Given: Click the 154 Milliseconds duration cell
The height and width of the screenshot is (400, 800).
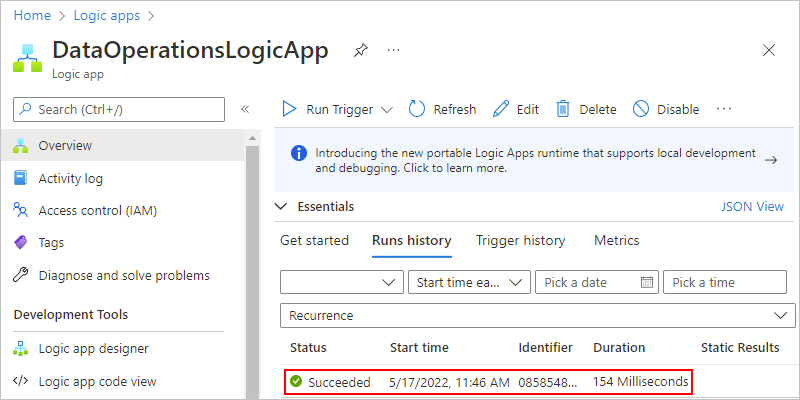Looking at the screenshot, I should click(640, 382).
